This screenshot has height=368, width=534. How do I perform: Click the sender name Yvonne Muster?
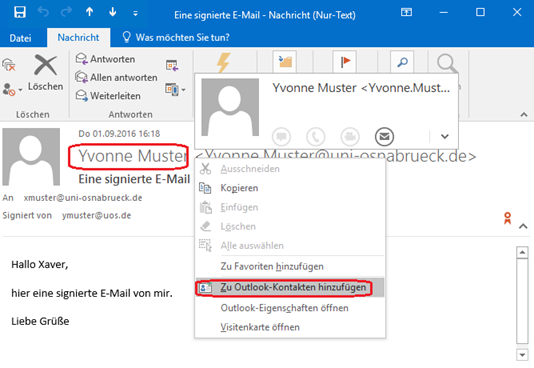pyautogui.click(x=132, y=156)
